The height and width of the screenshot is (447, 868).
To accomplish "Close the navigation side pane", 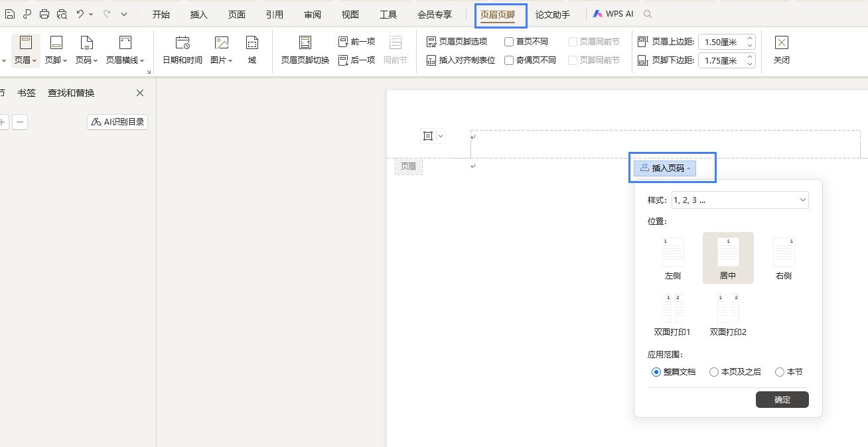I will 140,93.
